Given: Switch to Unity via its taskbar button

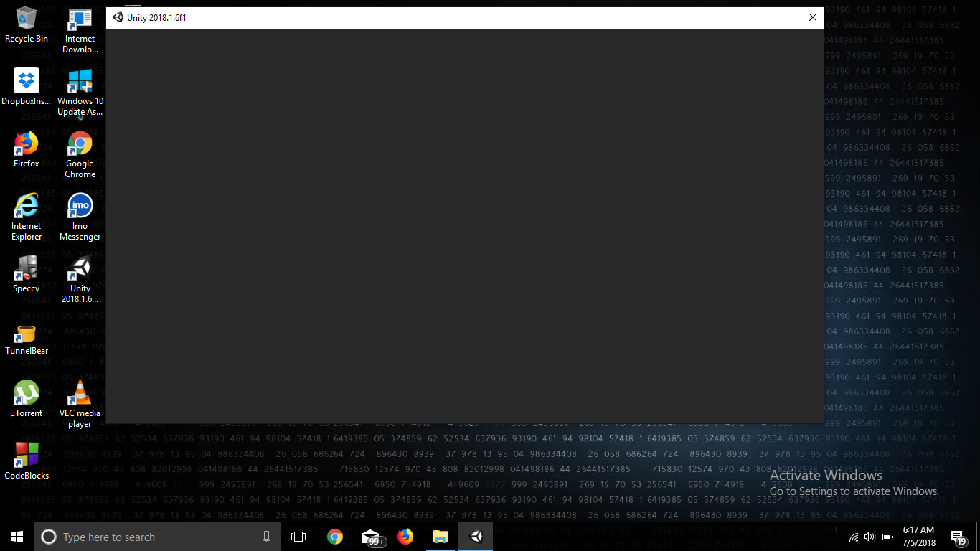Looking at the screenshot, I should pyautogui.click(x=476, y=537).
